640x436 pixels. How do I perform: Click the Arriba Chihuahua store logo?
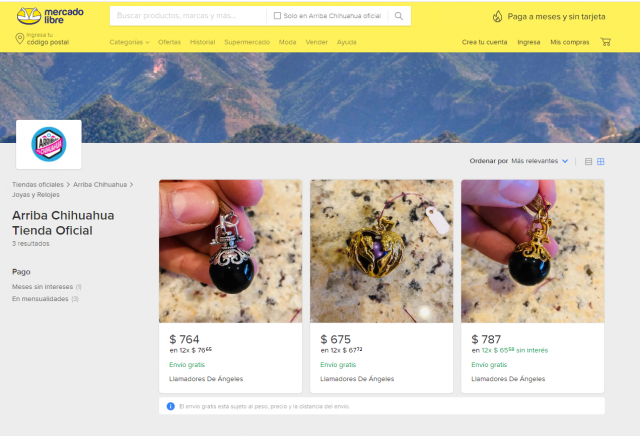(x=48, y=143)
